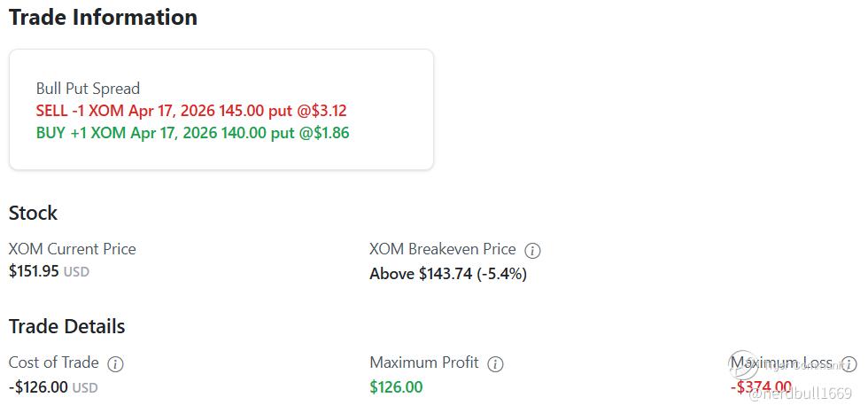Image resolution: width=868 pixels, height=413 pixels.
Task: Click the Cost of Trade label
Action: click(53, 362)
